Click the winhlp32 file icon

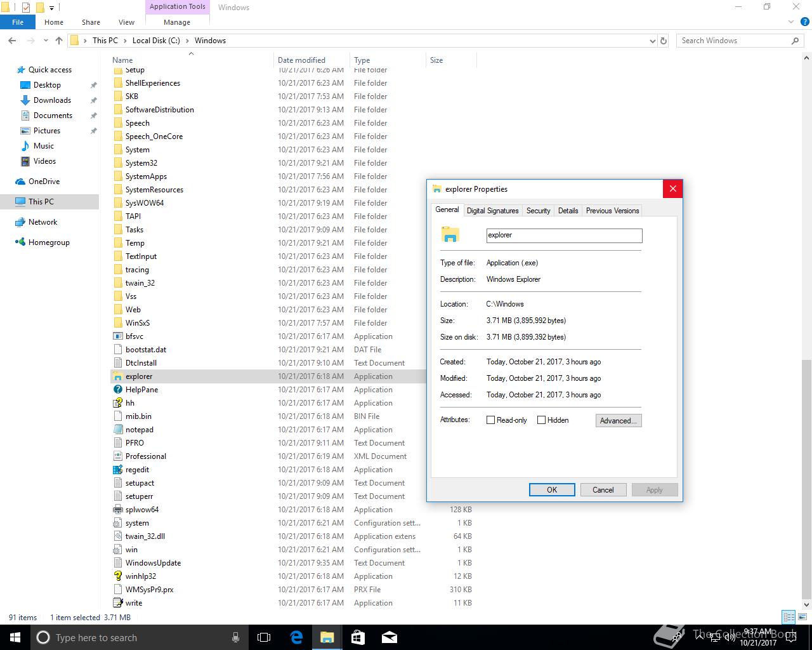117,576
